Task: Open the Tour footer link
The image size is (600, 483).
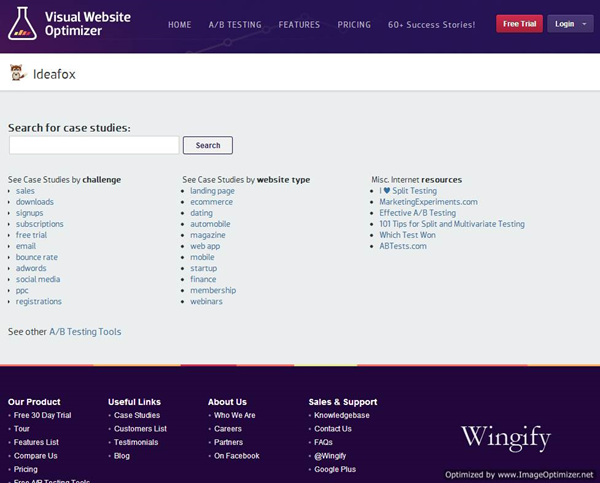Action: (22, 429)
